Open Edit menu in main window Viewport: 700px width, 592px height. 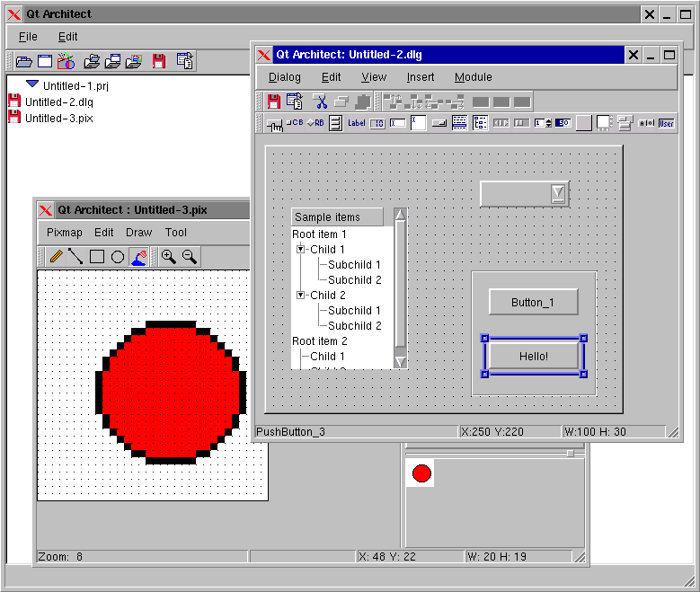click(x=67, y=37)
